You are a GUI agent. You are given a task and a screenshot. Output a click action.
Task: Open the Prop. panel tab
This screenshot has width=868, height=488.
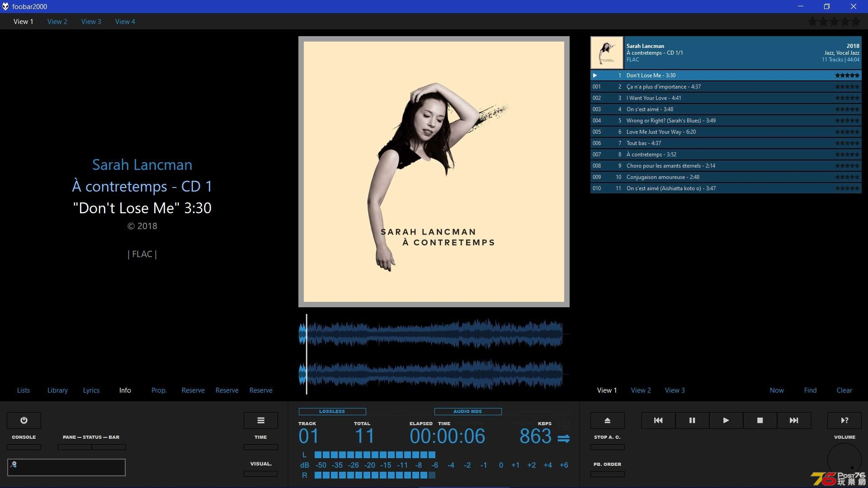tap(159, 390)
